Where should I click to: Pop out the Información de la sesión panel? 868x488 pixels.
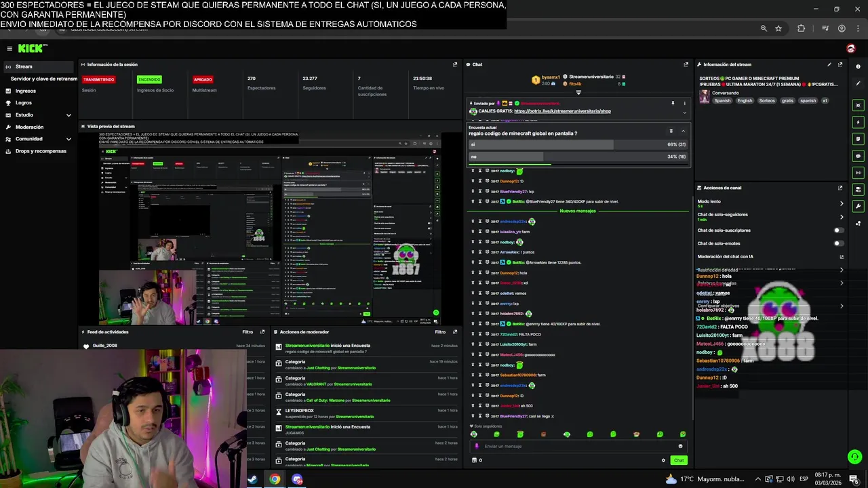(455, 64)
